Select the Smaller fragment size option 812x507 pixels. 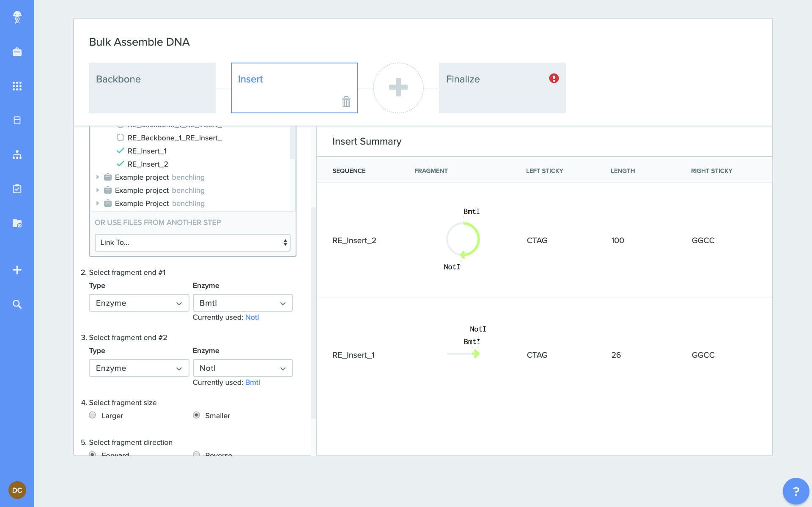(196, 415)
